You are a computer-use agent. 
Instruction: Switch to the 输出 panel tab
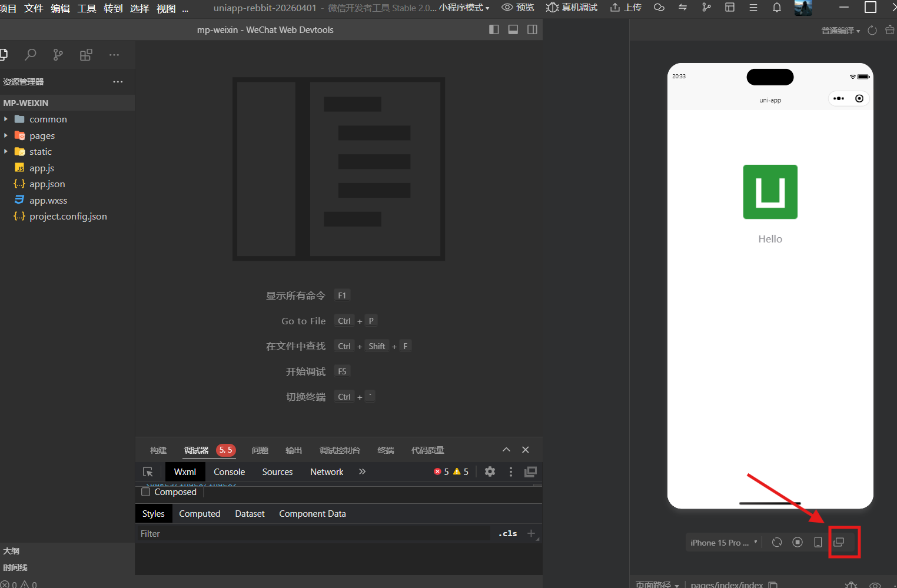coord(294,450)
